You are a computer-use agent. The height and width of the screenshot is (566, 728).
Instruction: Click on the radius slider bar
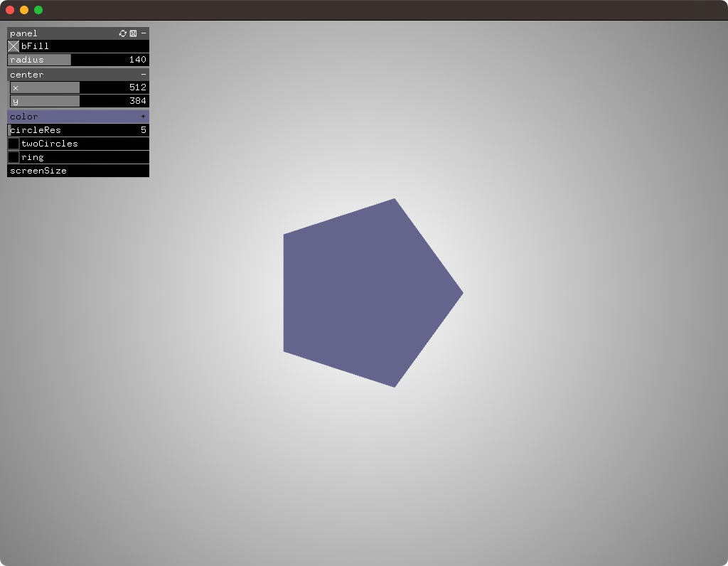tap(78, 60)
